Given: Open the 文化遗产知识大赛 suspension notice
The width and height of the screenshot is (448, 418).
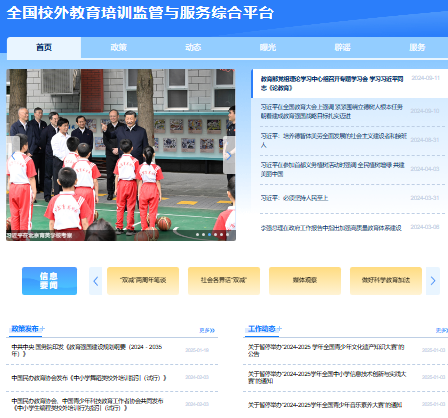Looking at the screenshot, I should [x=326, y=350].
